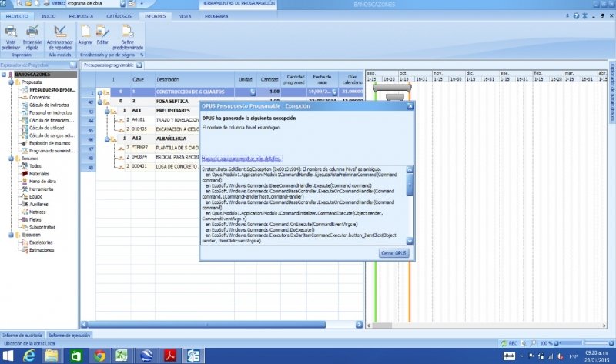Close the exception dialog with X
This screenshot has width=616, height=364.
pos(410,105)
